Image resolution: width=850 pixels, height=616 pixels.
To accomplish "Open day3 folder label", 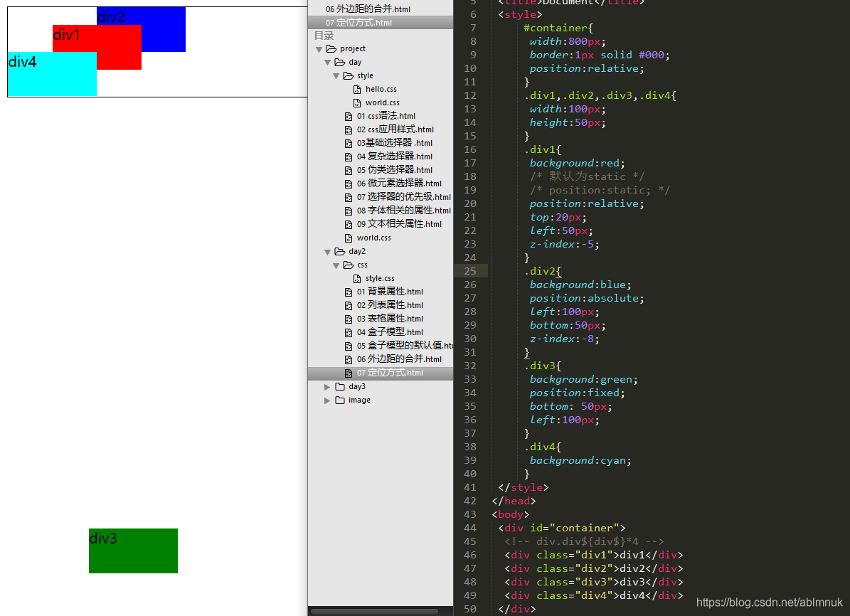I will click(356, 387).
